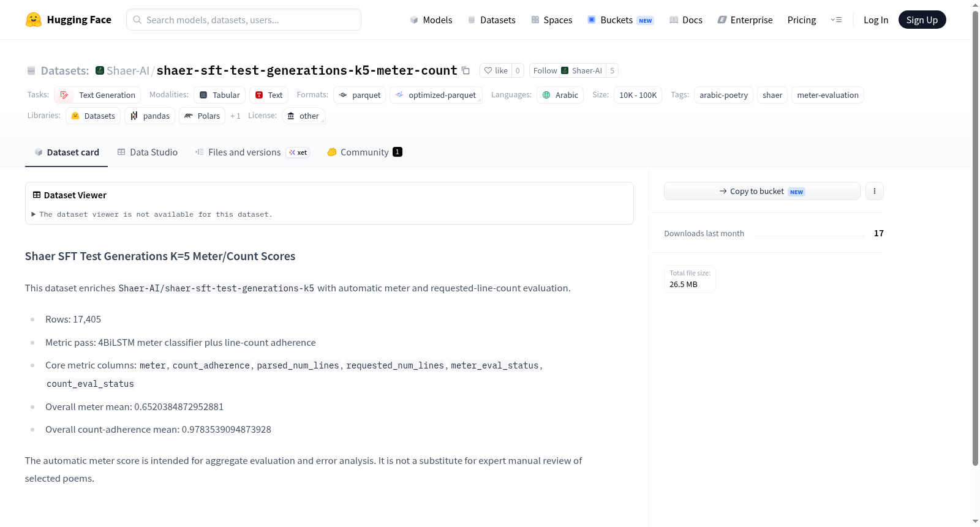
Task: Open the Community tab
Action: [364, 152]
